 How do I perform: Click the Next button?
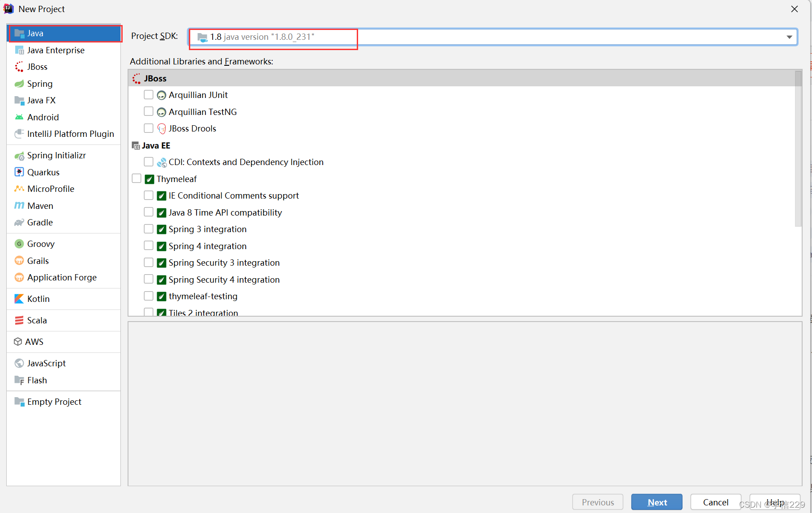tap(657, 502)
